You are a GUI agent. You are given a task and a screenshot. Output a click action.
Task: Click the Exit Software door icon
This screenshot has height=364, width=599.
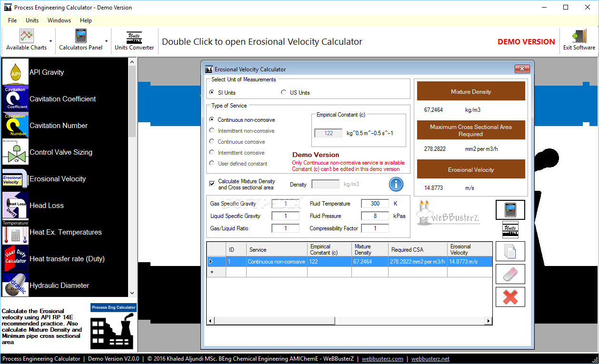click(x=579, y=36)
